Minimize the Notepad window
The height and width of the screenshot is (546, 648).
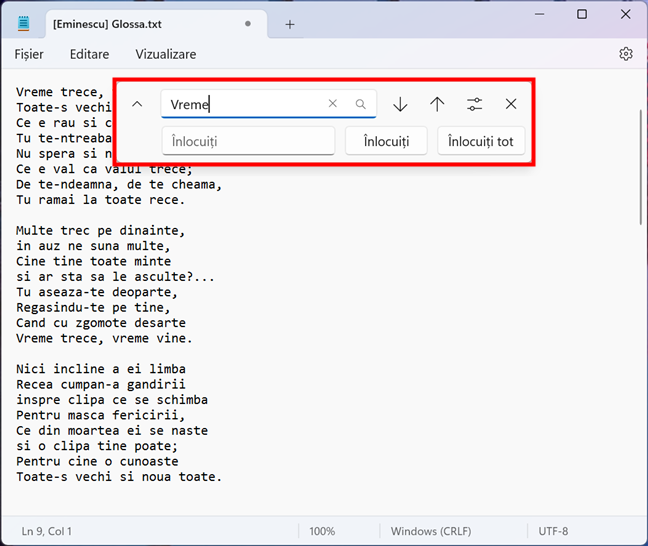coord(539,14)
